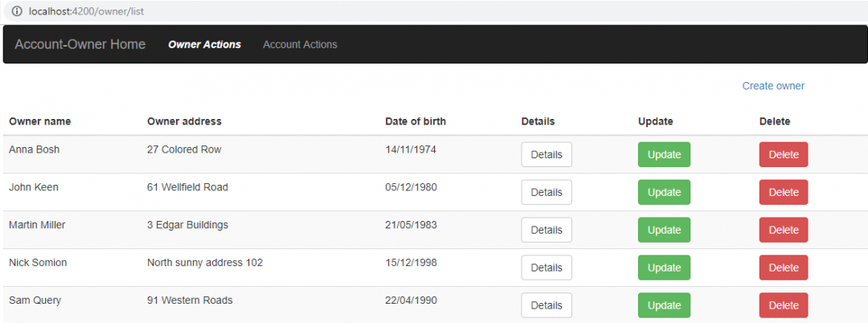Screen dimensions: 868x323
Task: Click the Details column header
Action: tap(538, 121)
